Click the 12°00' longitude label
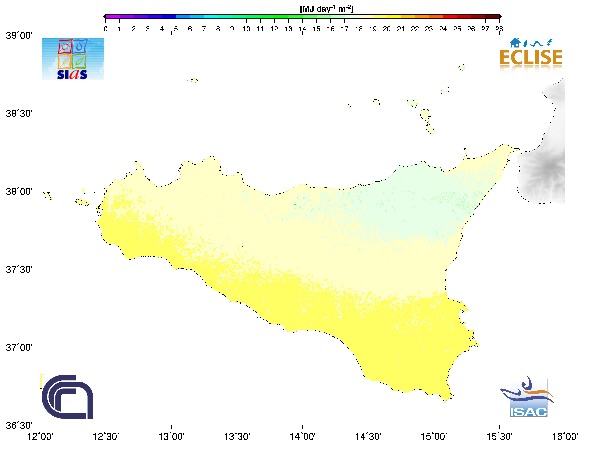Screen dimensions: 600x450 pyautogui.click(x=41, y=437)
